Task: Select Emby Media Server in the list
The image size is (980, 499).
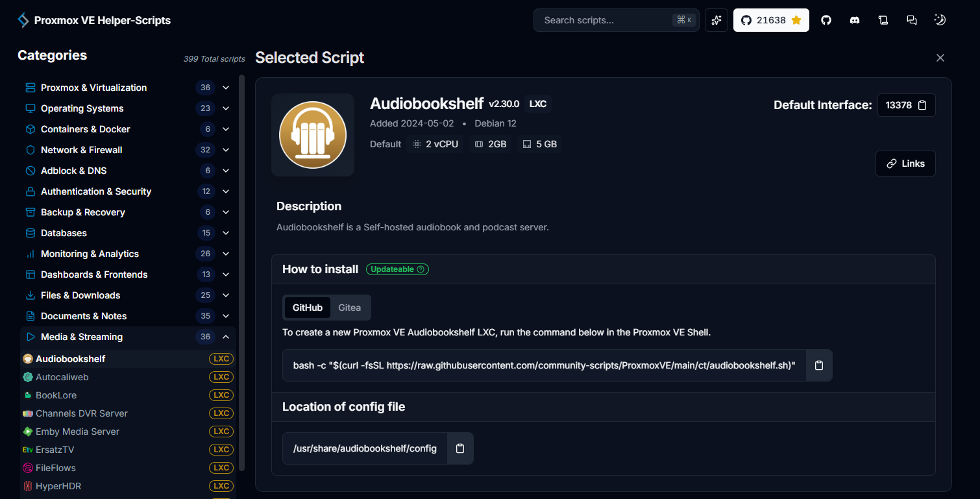Action: pos(78,432)
